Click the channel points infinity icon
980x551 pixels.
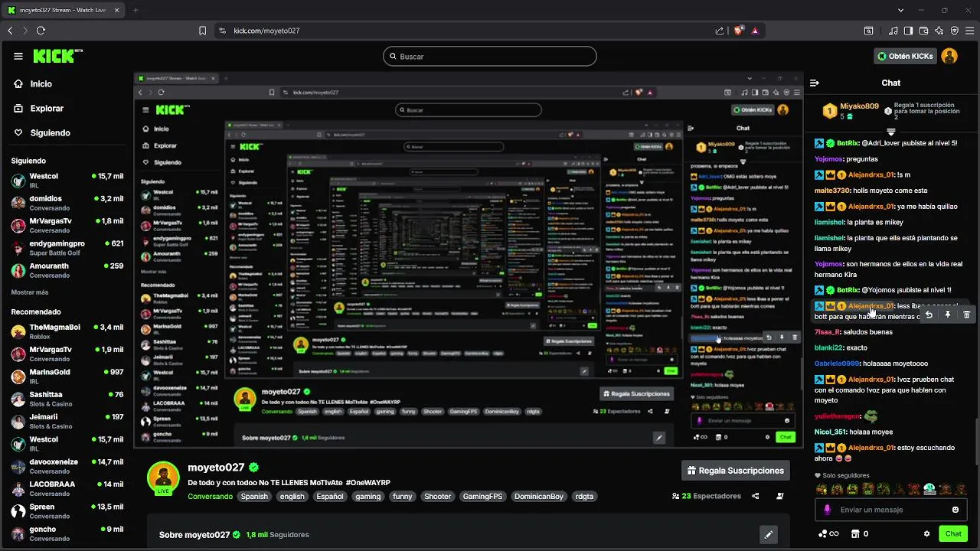(x=828, y=533)
